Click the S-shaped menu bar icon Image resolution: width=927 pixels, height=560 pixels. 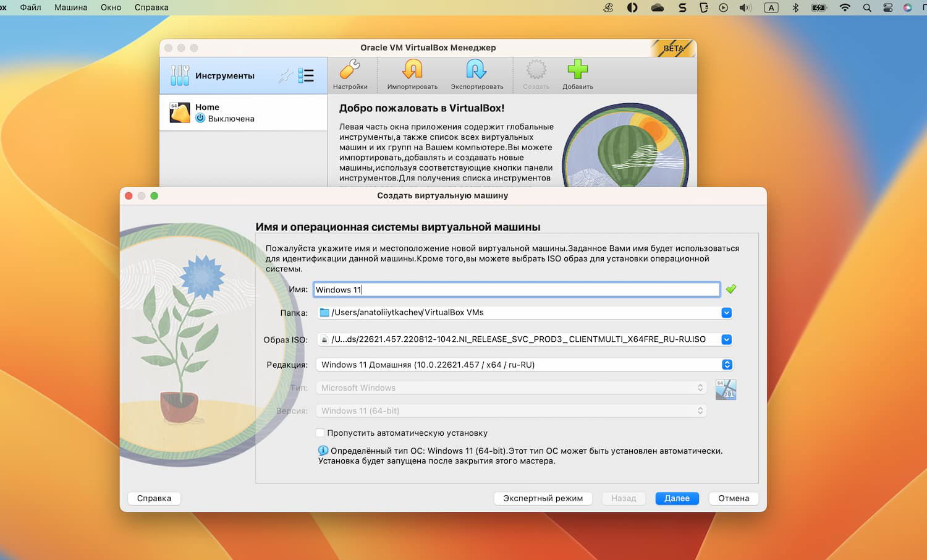click(682, 7)
